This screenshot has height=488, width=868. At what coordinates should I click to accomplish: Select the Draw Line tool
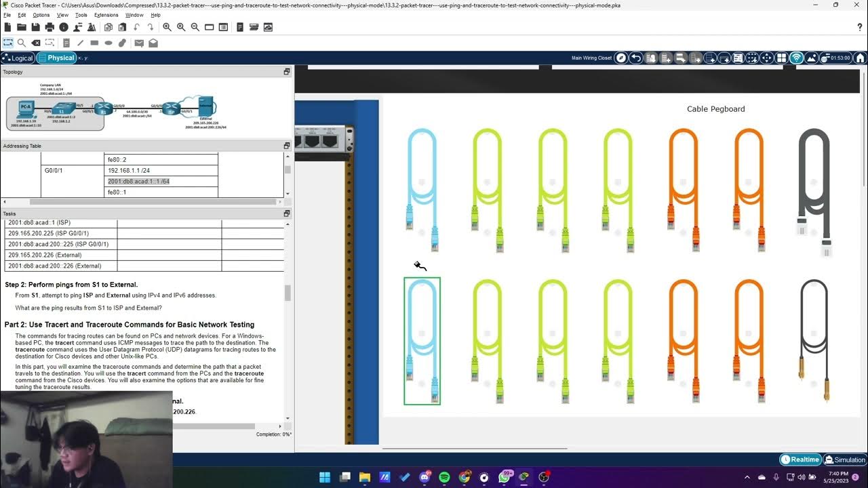pos(80,43)
